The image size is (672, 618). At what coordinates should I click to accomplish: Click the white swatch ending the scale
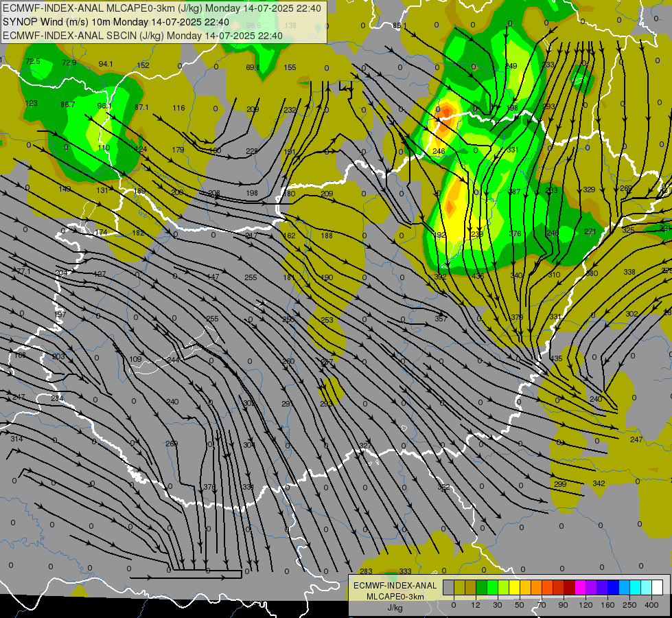click(x=658, y=587)
